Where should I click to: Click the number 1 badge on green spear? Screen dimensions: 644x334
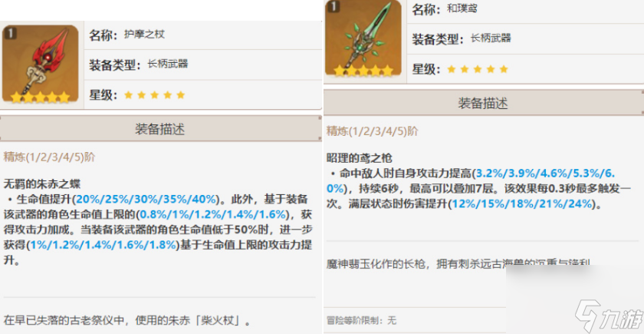point(333,6)
